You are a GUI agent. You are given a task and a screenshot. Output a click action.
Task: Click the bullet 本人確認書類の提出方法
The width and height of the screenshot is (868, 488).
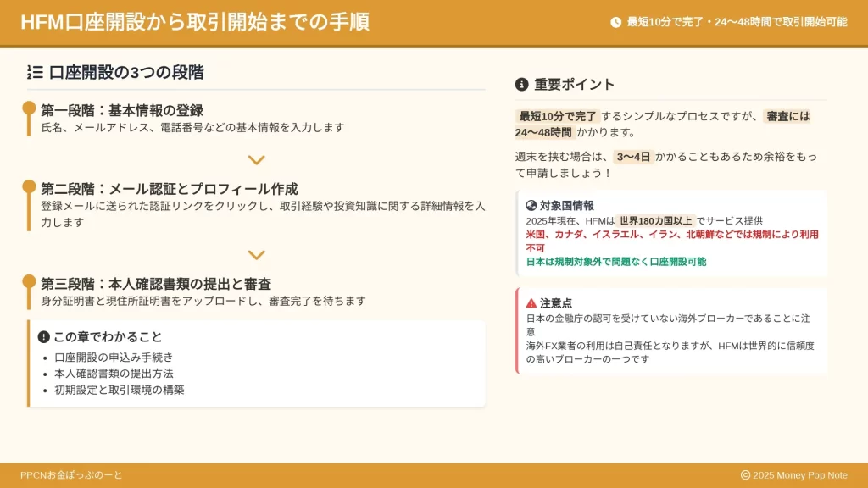(x=114, y=374)
